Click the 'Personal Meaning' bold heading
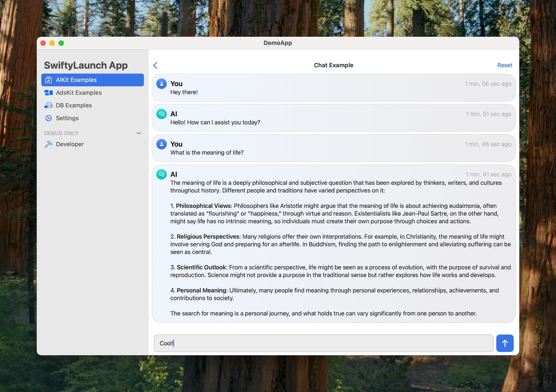The height and width of the screenshot is (392, 556). tap(202, 291)
